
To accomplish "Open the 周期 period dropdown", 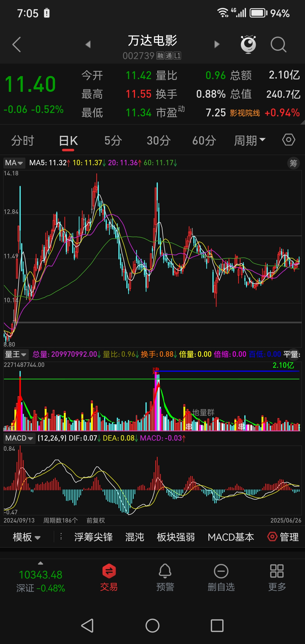I will click(x=250, y=140).
